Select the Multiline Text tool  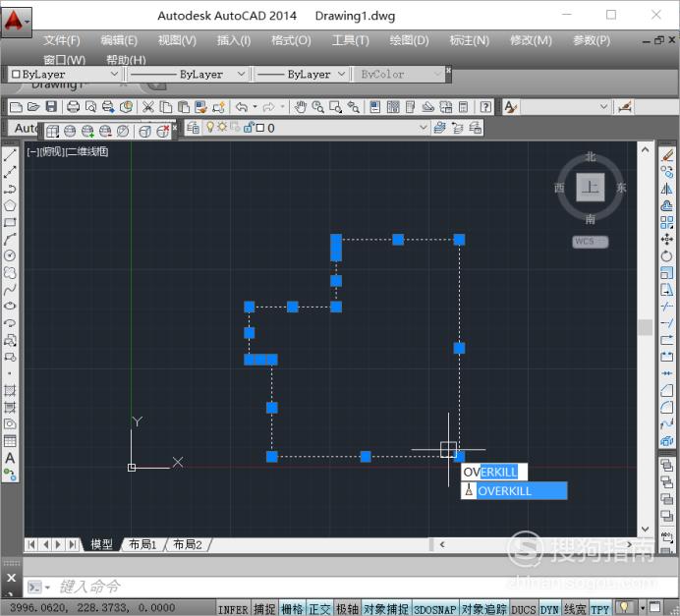[x=10, y=458]
